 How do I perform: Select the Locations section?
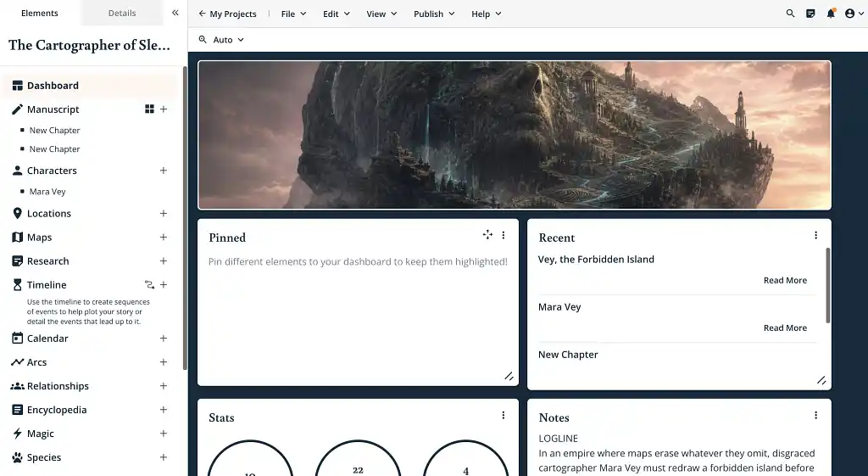pos(48,213)
